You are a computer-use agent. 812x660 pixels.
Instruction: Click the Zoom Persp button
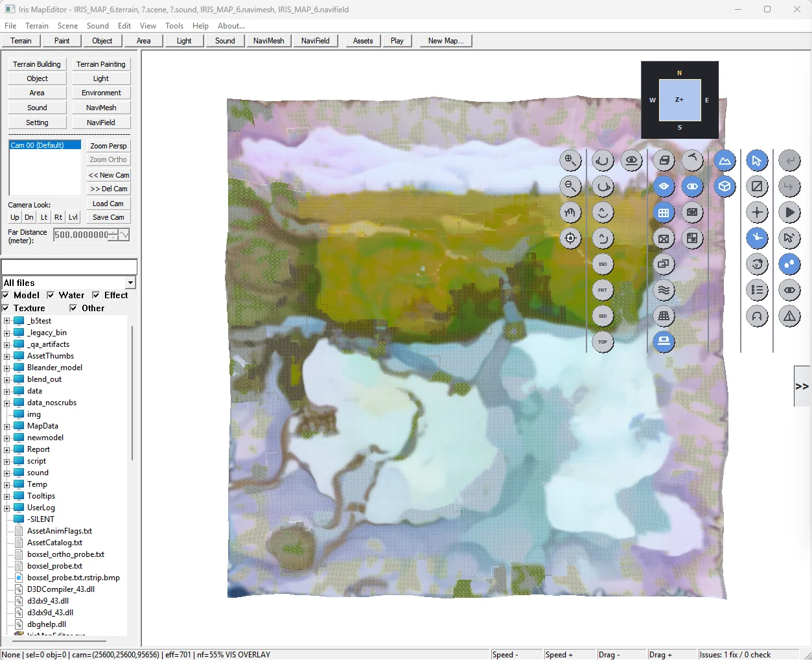pyautogui.click(x=109, y=146)
